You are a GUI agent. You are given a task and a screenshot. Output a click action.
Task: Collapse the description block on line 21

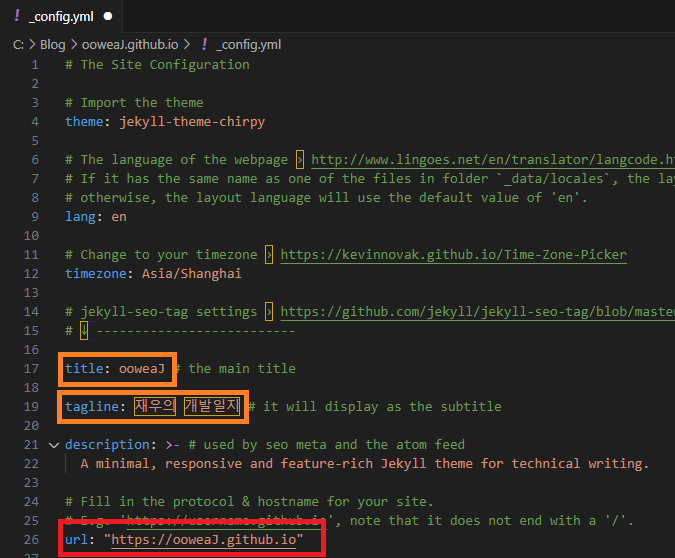[x=53, y=444]
